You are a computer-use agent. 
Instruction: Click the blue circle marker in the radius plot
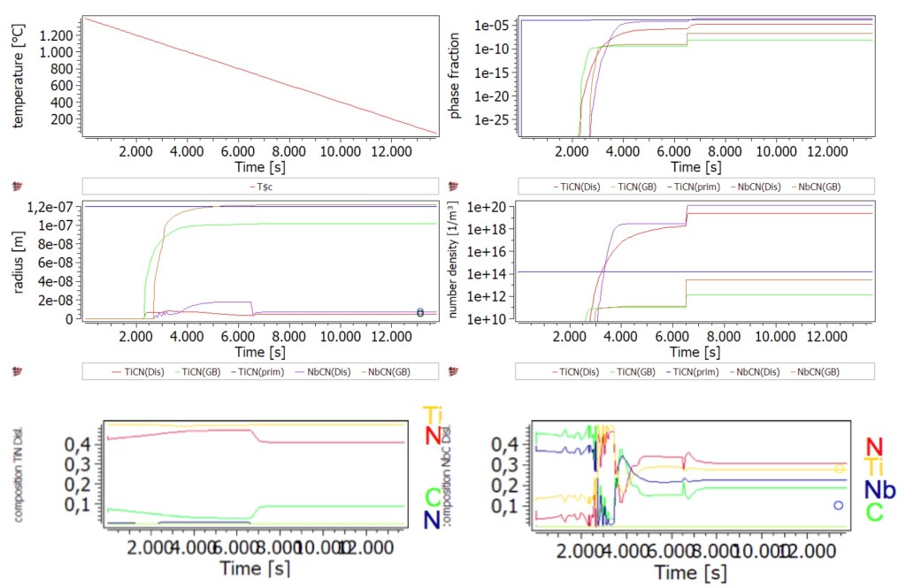[x=420, y=312]
